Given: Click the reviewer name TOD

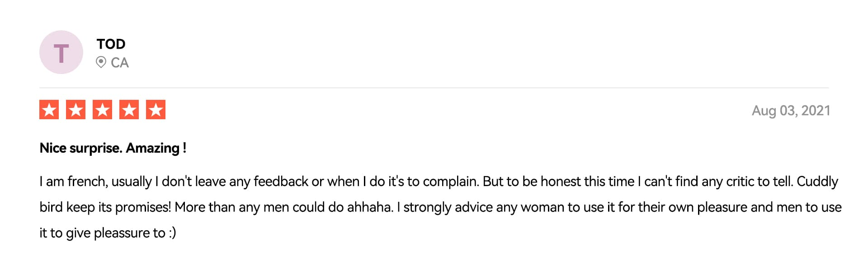Looking at the screenshot, I should point(111,44).
